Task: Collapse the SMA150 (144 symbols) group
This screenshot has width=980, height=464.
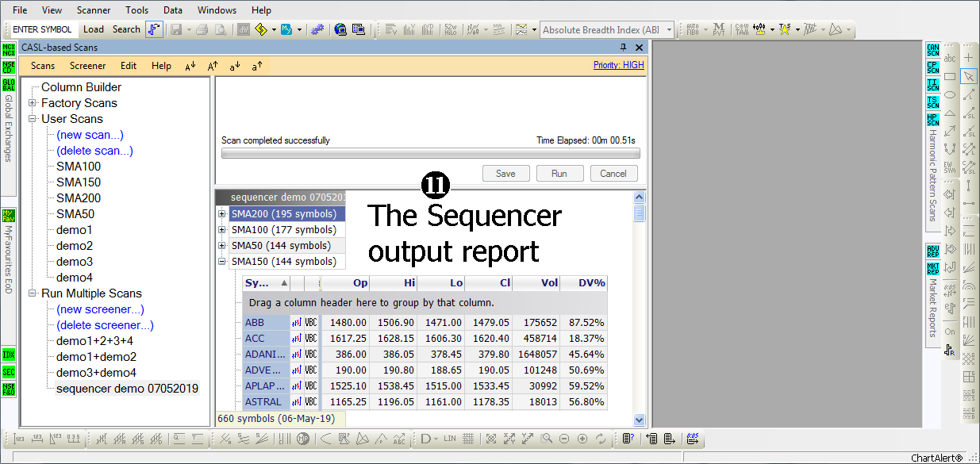Action: point(222,262)
